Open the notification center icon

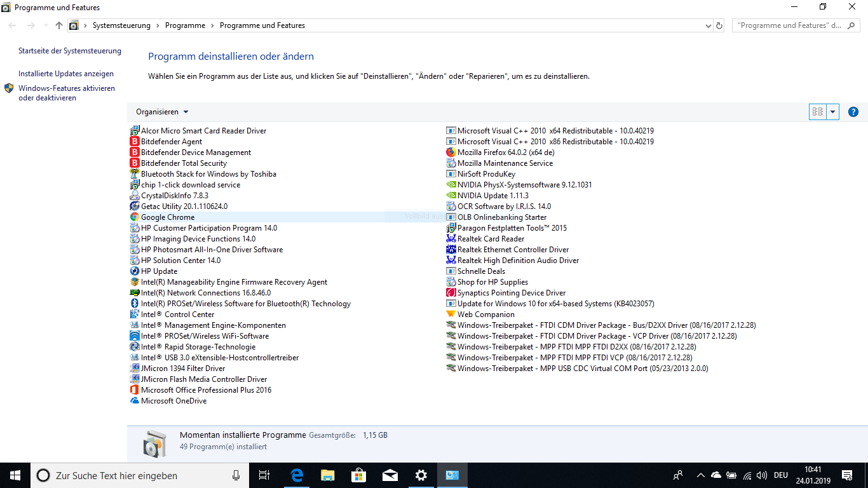[x=847, y=475]
